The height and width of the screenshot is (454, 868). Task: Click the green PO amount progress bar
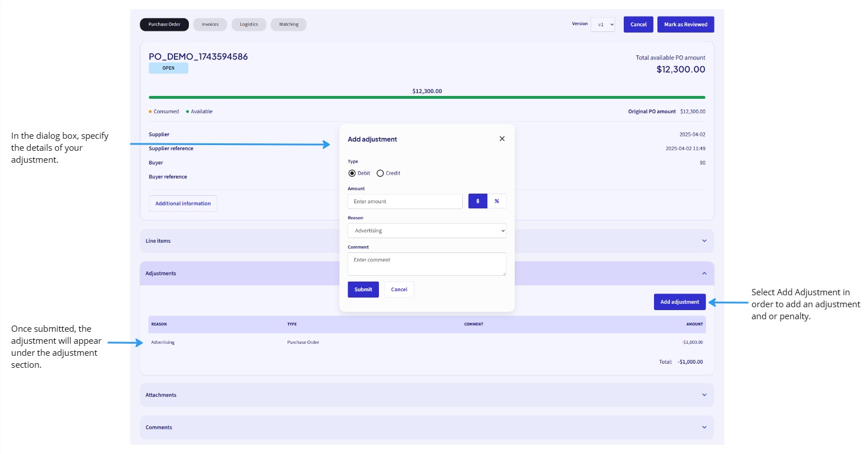(x=427, y=97)
